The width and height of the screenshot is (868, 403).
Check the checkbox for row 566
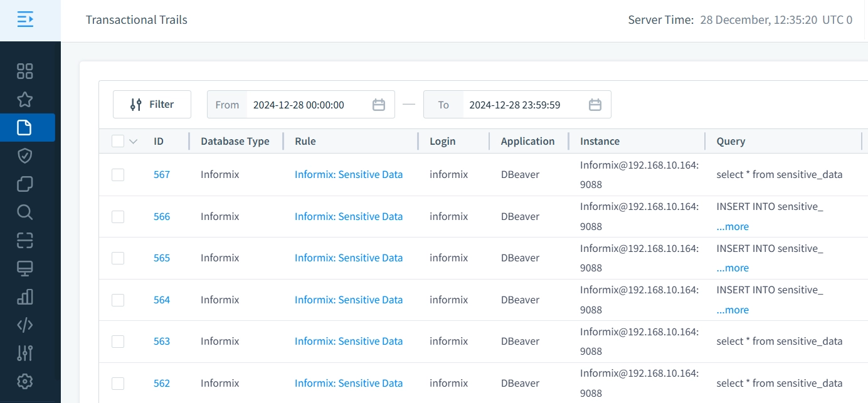(118, 217)
